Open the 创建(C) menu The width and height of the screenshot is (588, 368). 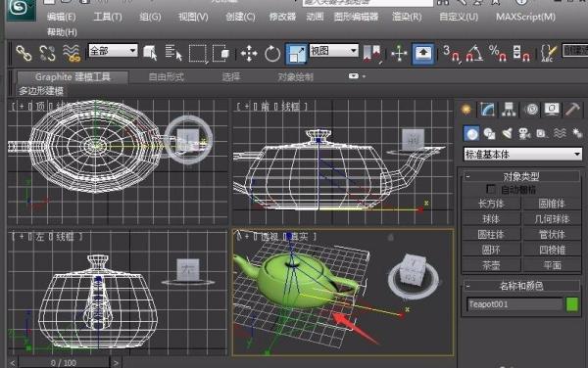pos(240,17)
